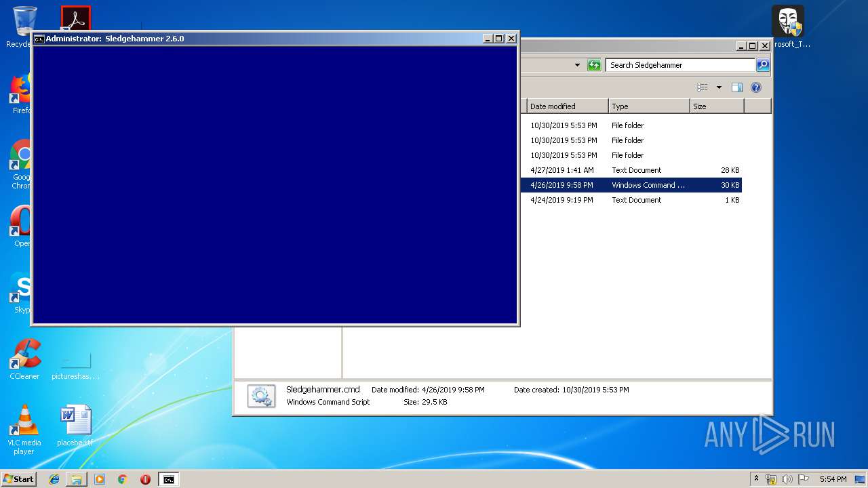Open Chrome from the taskbar

click(122, 479)
